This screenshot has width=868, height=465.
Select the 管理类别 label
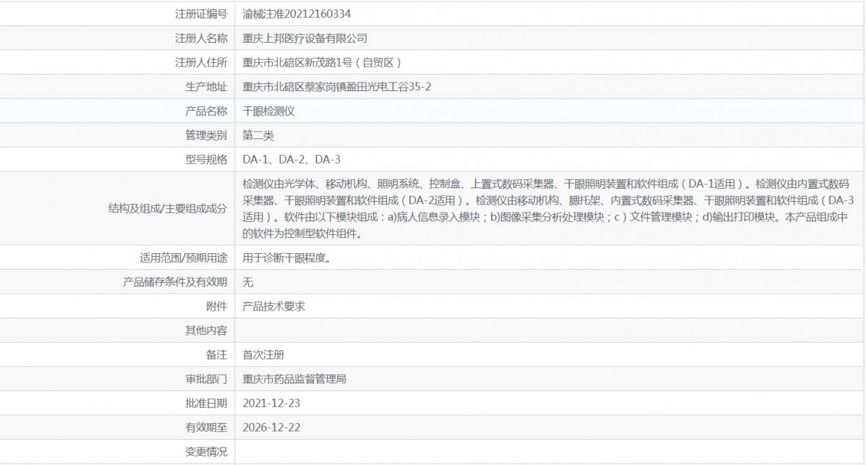click(x=206, y=136)
